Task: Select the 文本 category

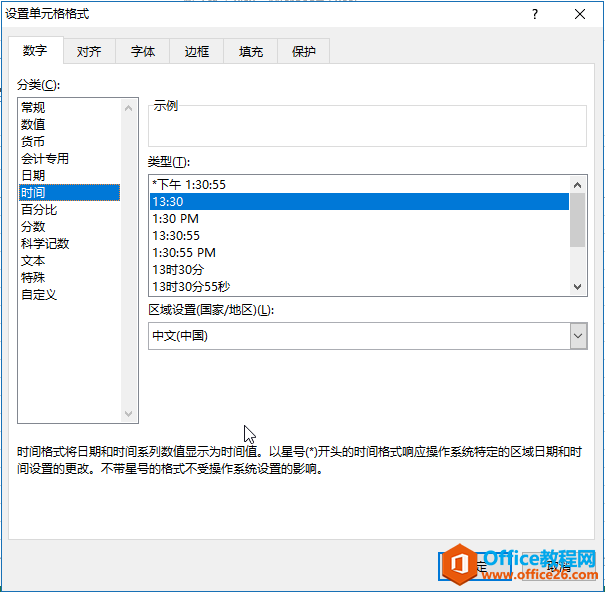Action: tap(69, 260)
